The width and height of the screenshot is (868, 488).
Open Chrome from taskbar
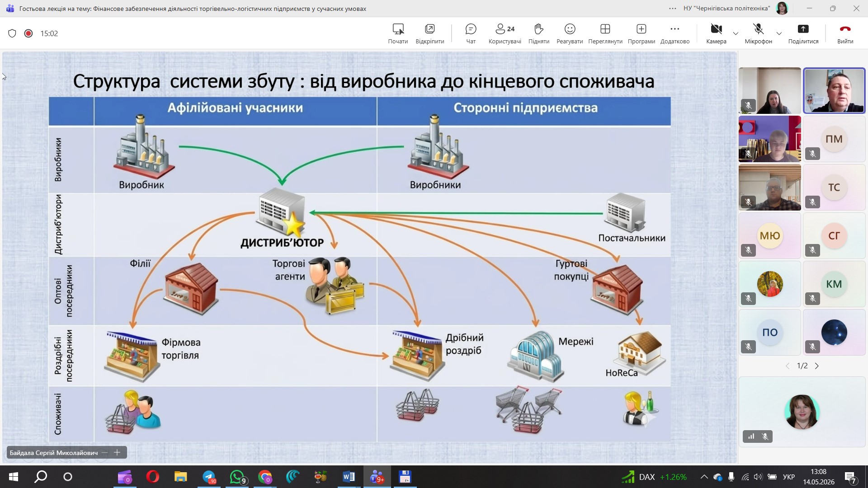pyautogui.click(x=265, y=477)
